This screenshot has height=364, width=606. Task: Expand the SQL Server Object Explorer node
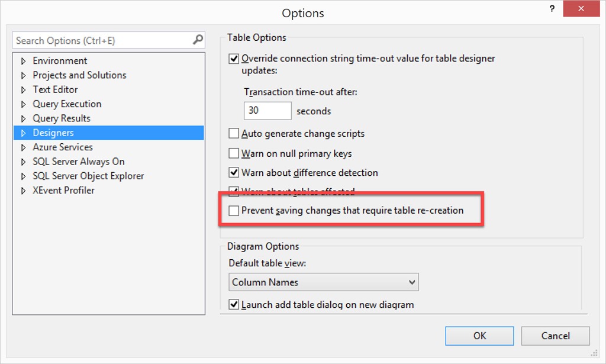pos(23,176)
